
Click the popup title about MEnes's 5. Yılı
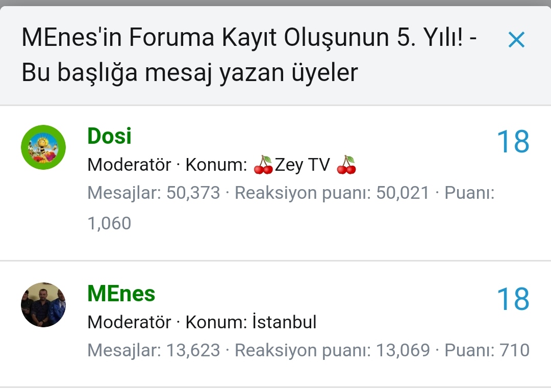[249, 56]
